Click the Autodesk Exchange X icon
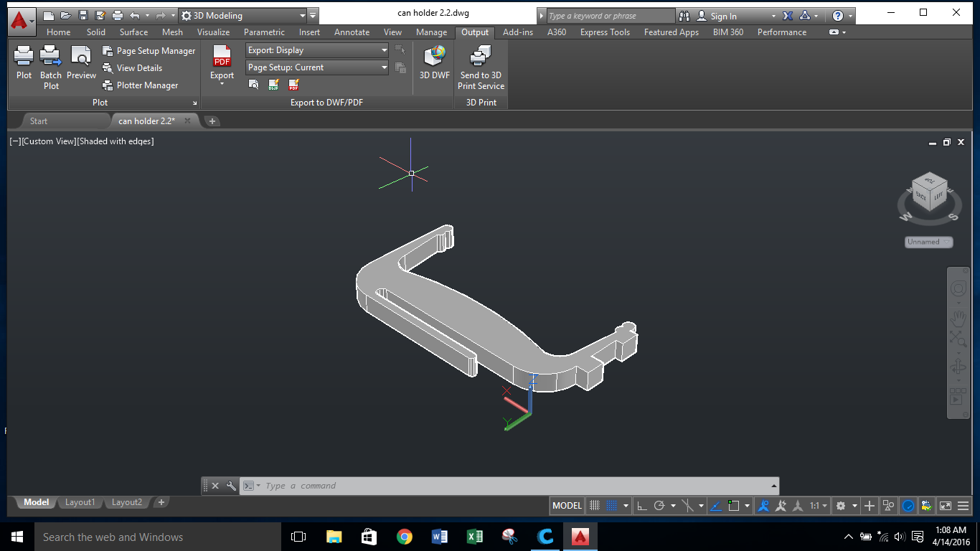Viewport: 980px width, 551px height. click(x=788, y=16)
